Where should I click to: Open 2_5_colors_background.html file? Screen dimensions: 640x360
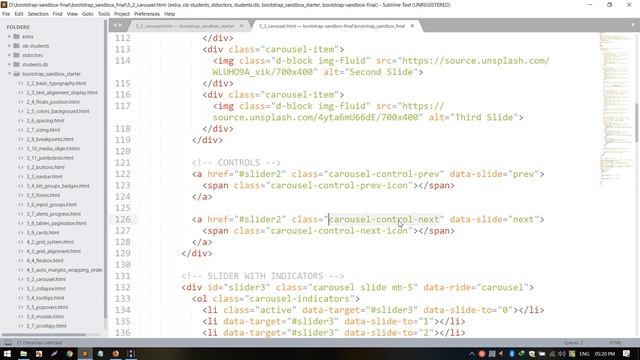tap(58, 111)
